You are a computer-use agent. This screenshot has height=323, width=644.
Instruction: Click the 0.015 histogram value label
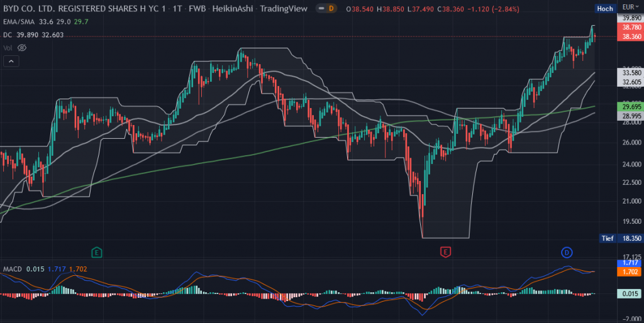point(629,293)
